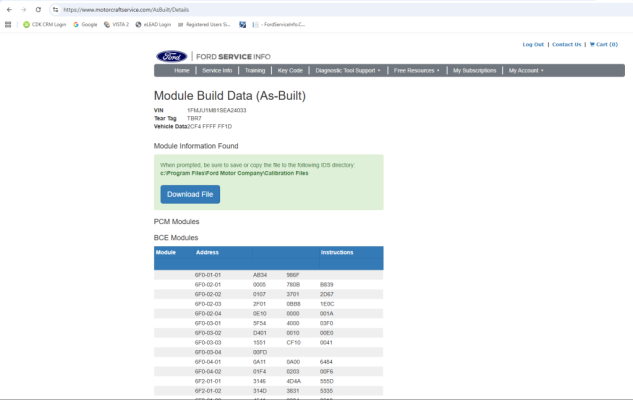The image size is (633, 400).
Task: Select value 4D4A in 6F2-01-01 row
Action: point(293,381)
